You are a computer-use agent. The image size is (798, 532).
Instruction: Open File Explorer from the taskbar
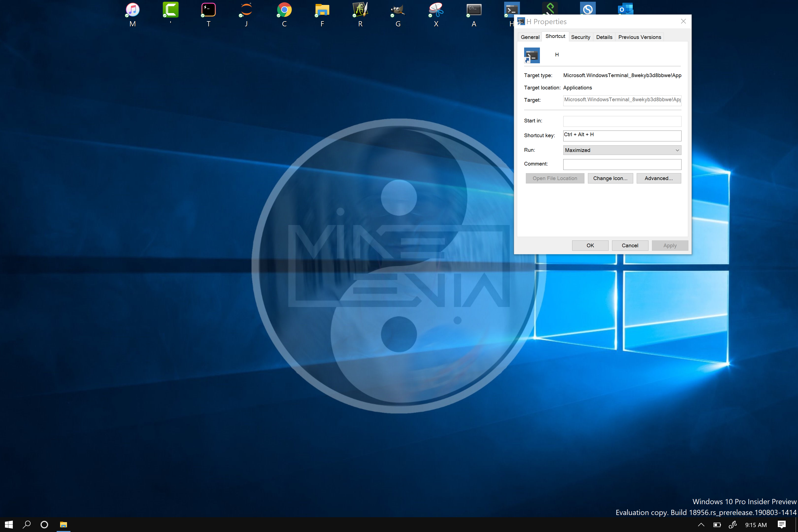63,525
